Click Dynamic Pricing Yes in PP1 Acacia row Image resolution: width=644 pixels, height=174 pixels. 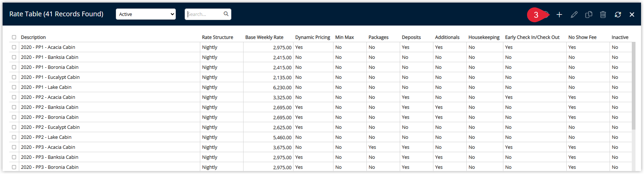click(299, 47)
